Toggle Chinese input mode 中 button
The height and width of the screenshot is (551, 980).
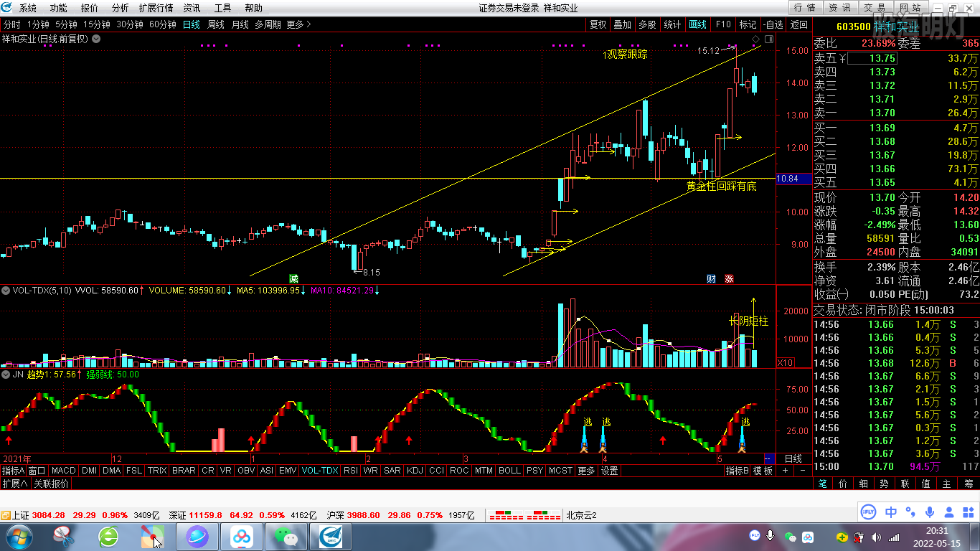click(x=891, y=512)
